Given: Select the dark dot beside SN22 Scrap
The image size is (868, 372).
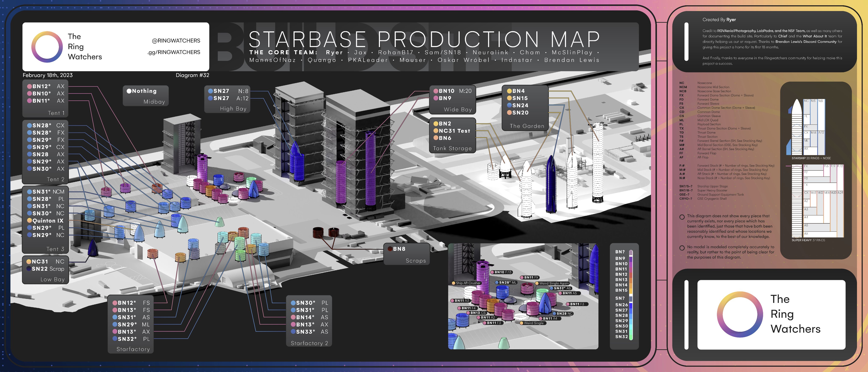Looking at the screenshot, I should tap(29, 269).
